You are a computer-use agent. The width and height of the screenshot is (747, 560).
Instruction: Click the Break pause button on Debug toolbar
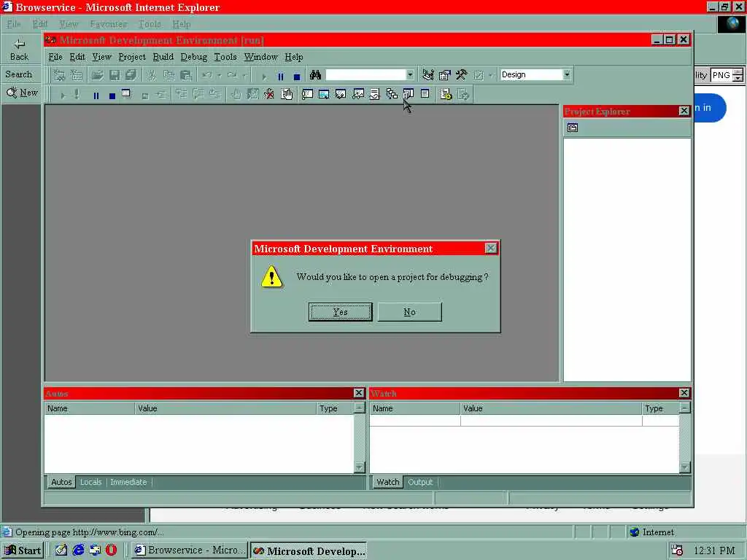pyautogui.click(x=96, y=96)
